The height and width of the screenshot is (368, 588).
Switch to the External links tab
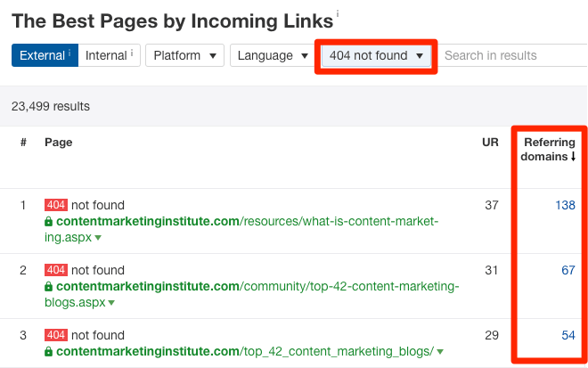[x=45, y=55]
